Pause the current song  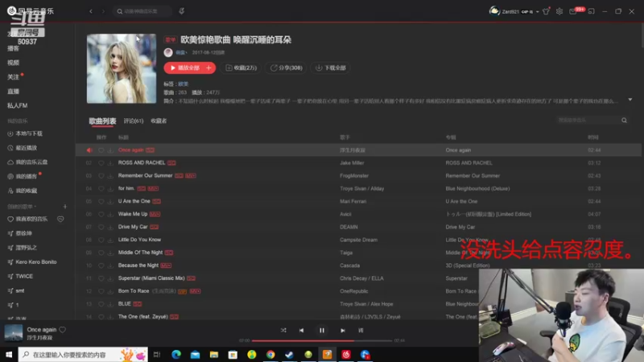(x=321, y=331)
